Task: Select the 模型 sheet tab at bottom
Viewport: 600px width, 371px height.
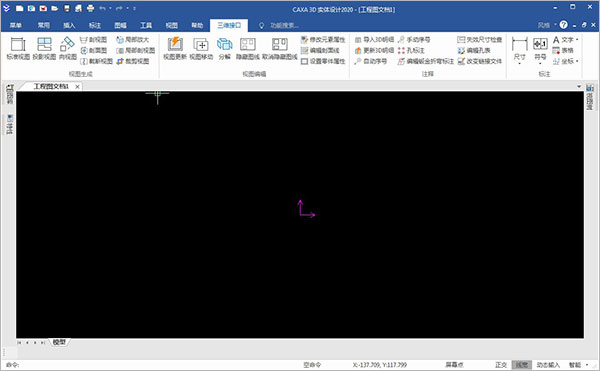Action: pos(59,342)
